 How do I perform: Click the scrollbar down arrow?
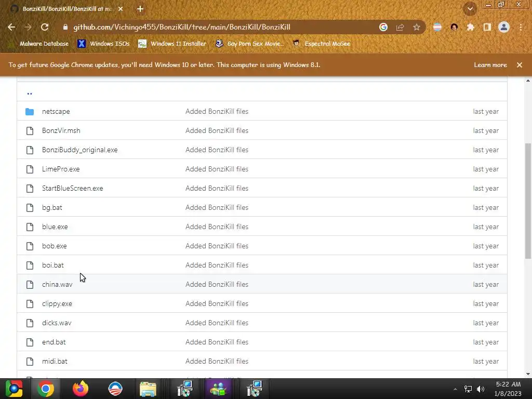pos(528,374)
